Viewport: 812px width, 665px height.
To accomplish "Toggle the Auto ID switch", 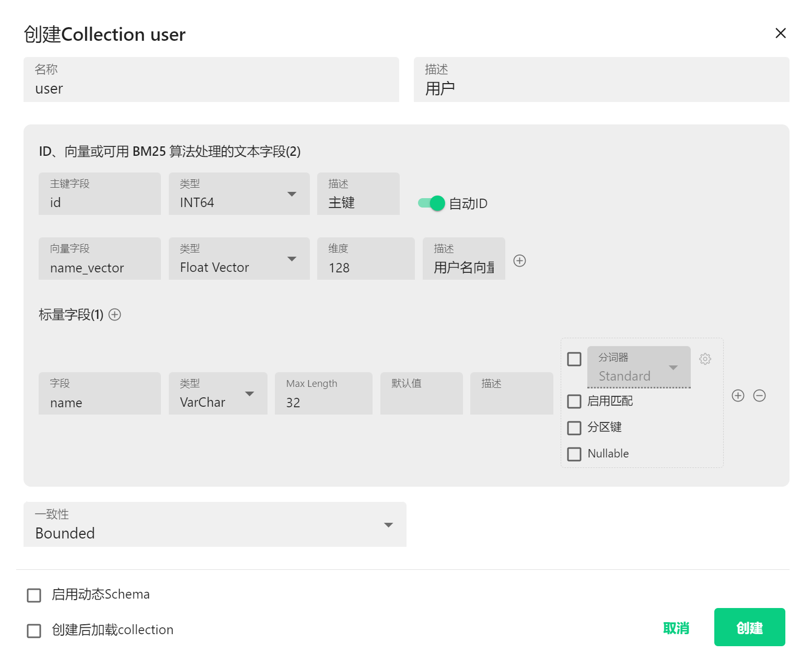I will point(432,203).
